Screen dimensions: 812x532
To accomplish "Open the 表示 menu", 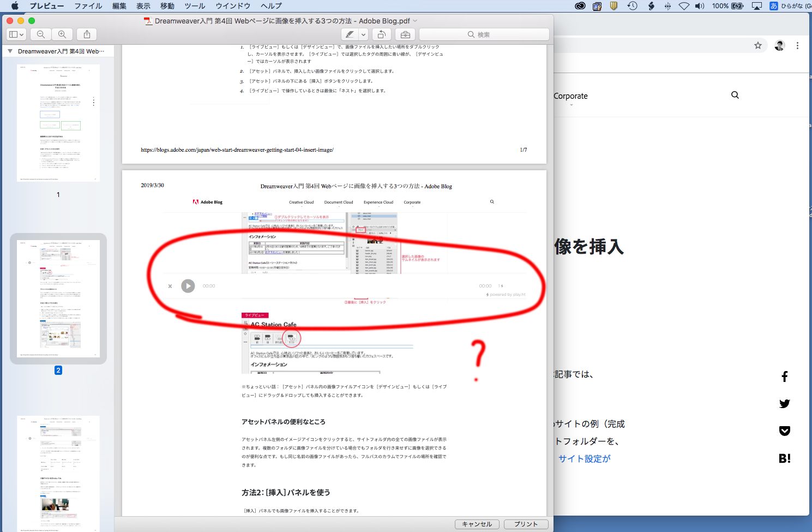I will tap(143, 6).
